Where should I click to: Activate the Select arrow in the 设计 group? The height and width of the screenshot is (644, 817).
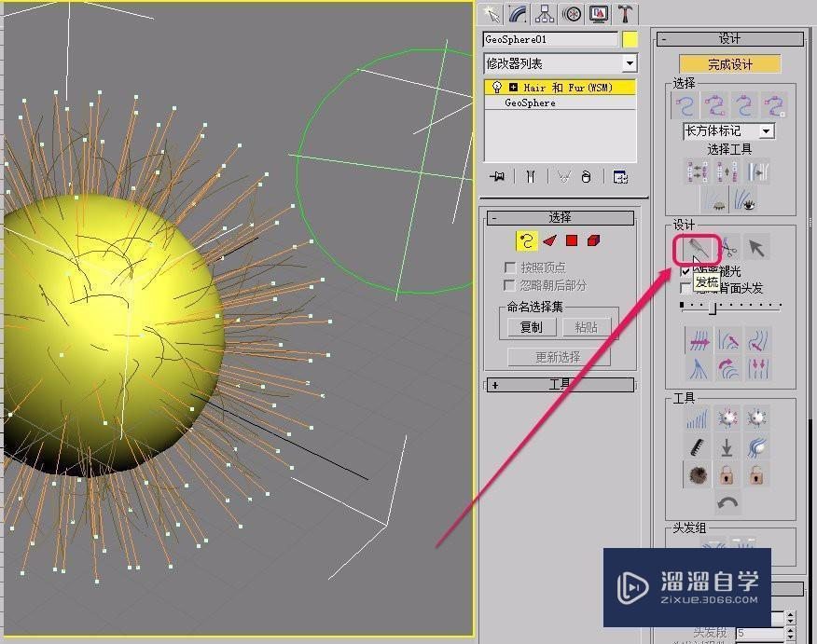[756, 248]
